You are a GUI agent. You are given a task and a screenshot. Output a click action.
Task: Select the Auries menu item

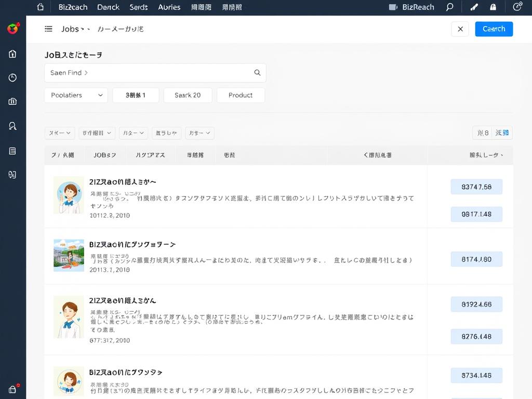pos(169,7)
